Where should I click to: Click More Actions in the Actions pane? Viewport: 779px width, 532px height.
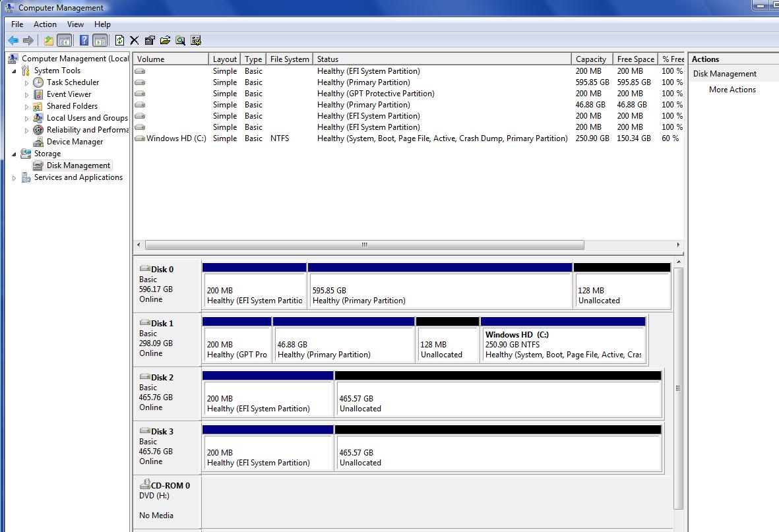732,90
